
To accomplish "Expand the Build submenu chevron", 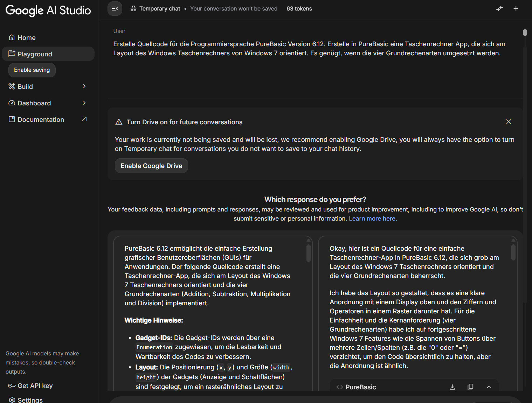I will tap(84, 86).
